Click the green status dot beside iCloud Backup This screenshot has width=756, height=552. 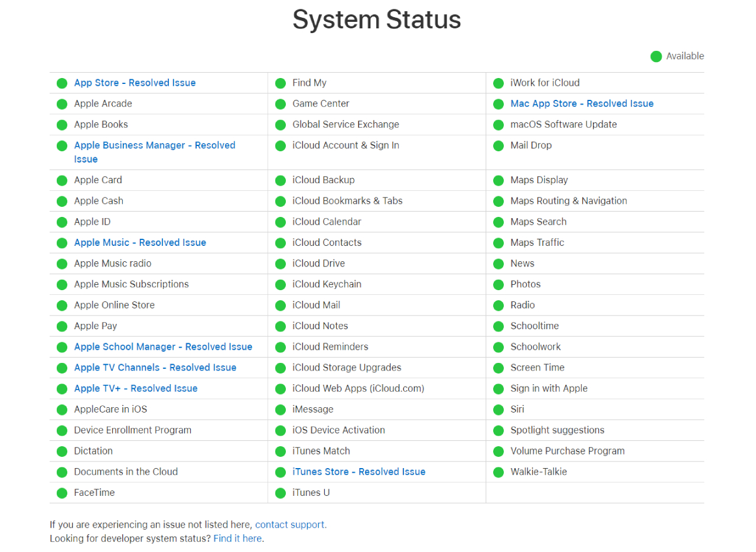tap(281, 180)
